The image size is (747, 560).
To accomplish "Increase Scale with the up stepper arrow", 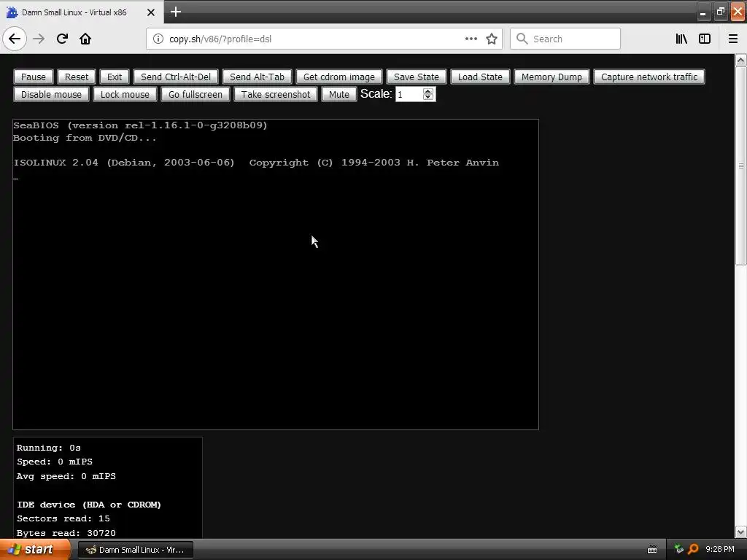I will point(428,91).
